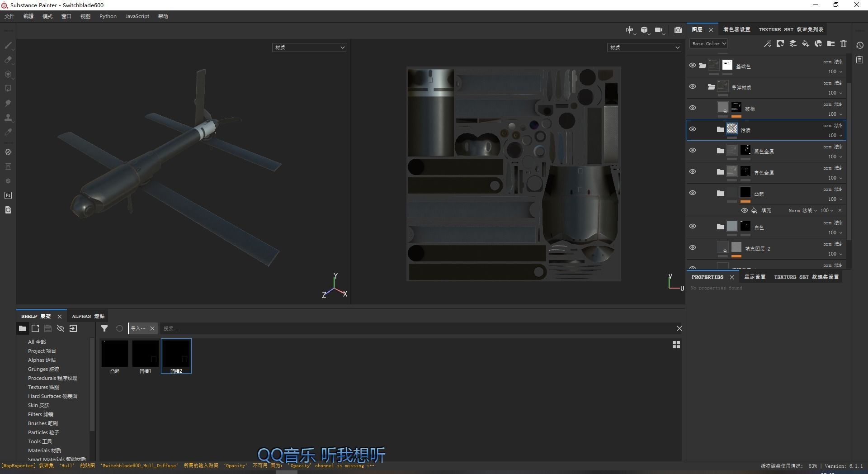This screenshot has width=868, height=474.
Task: Select Grunges 脏迹 shelf category
Action: pos(43,369)
